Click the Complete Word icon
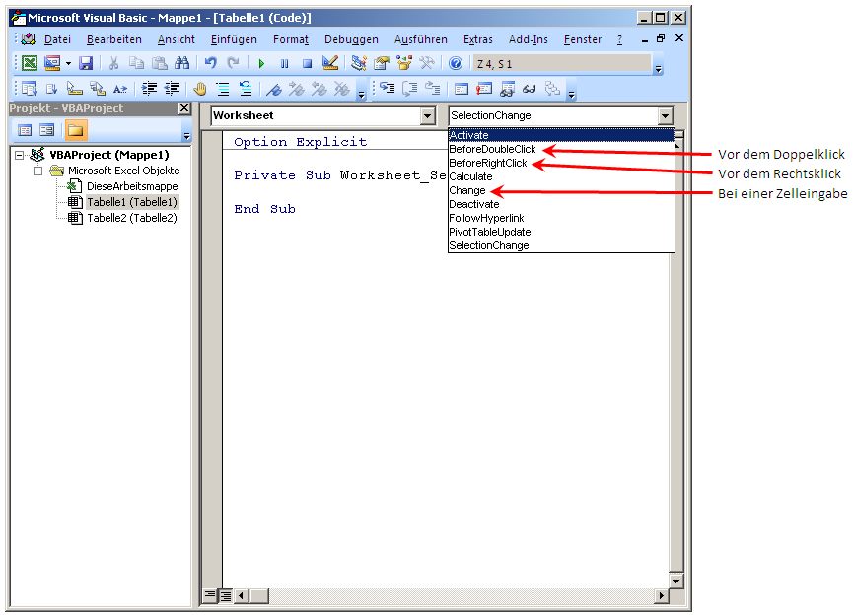Image resolution: width=853 pixels, height=616 pixels. tap(120, 88)
